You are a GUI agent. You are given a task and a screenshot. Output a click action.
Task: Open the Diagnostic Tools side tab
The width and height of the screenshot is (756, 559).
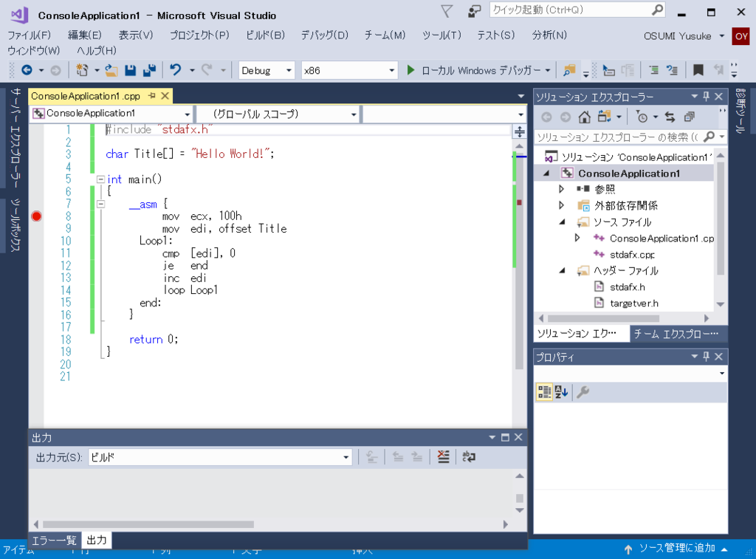(741, 110)
